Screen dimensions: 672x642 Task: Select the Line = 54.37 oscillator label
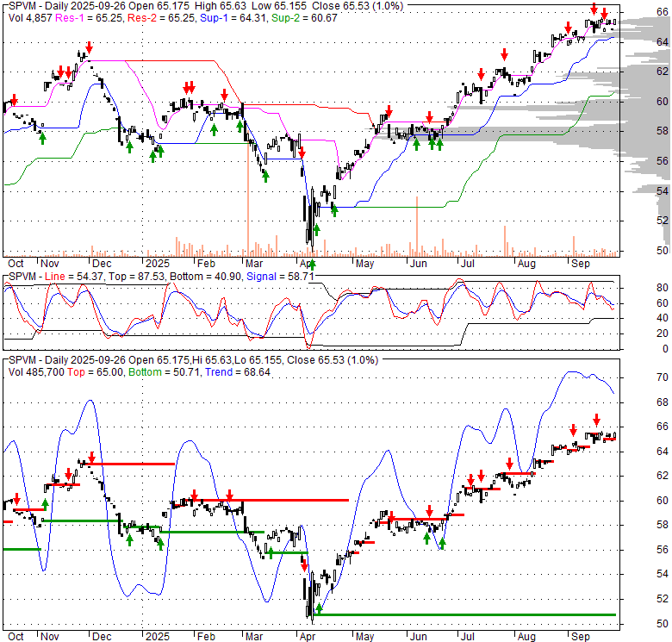click(x=74, y=277)
